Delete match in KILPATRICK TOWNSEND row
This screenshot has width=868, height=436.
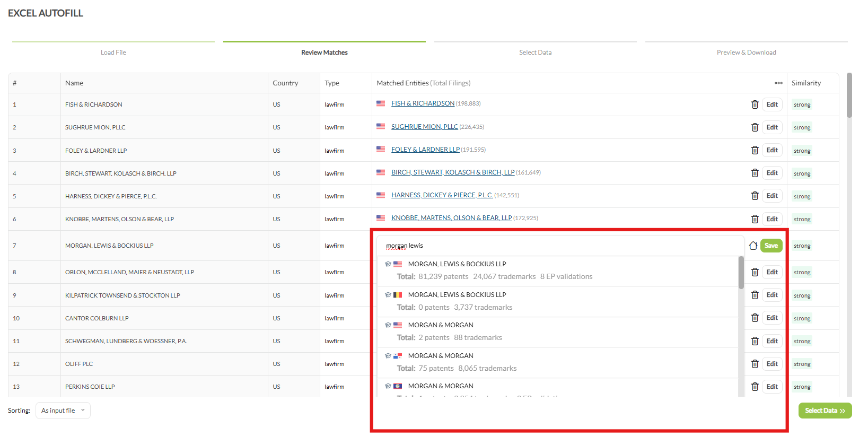pos(755,295)
